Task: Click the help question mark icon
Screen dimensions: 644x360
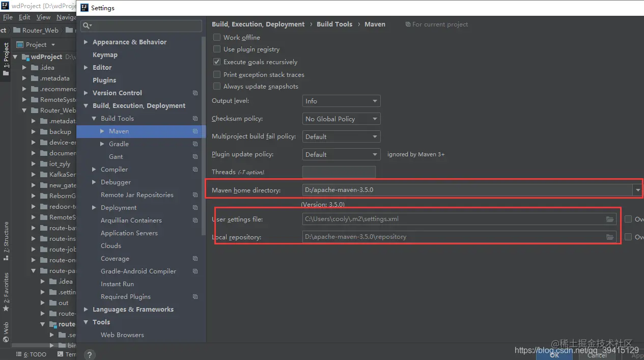Action: pyautogui.click(x=89, y=355)
